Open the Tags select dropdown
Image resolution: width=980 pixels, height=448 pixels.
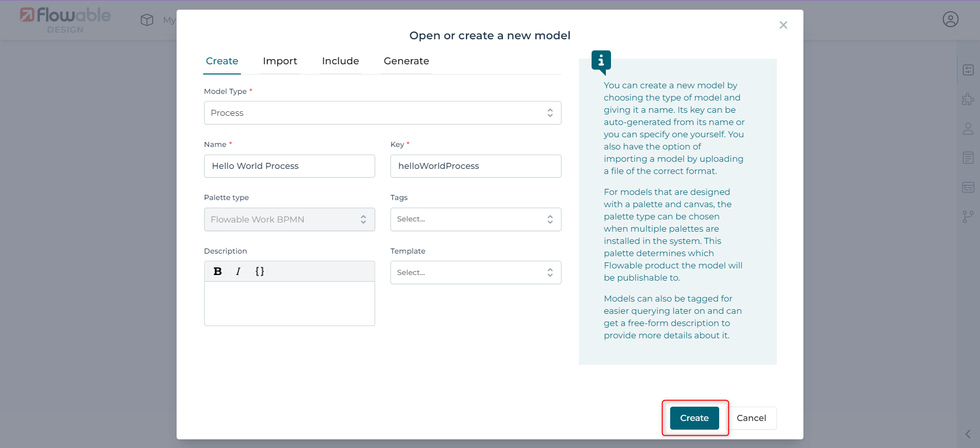coord(475,219)
